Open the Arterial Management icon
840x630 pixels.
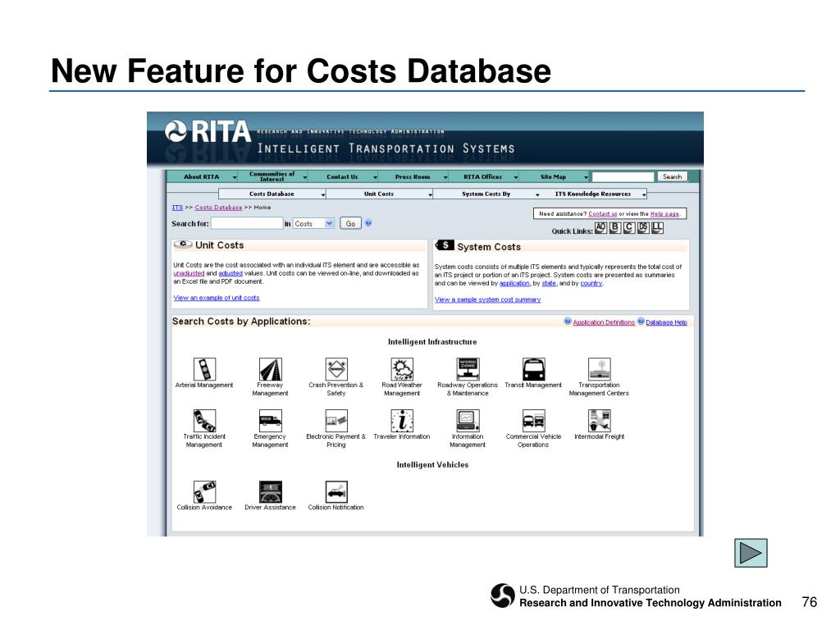204,369
